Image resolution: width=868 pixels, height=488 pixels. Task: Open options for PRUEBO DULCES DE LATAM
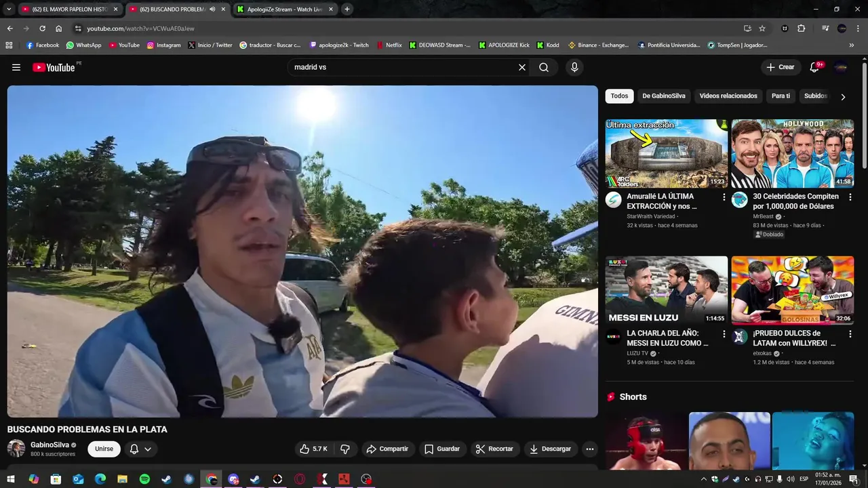point(850,334)
